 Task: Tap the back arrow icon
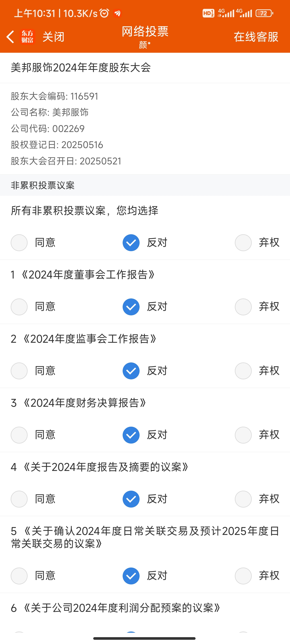pos(10,37)
